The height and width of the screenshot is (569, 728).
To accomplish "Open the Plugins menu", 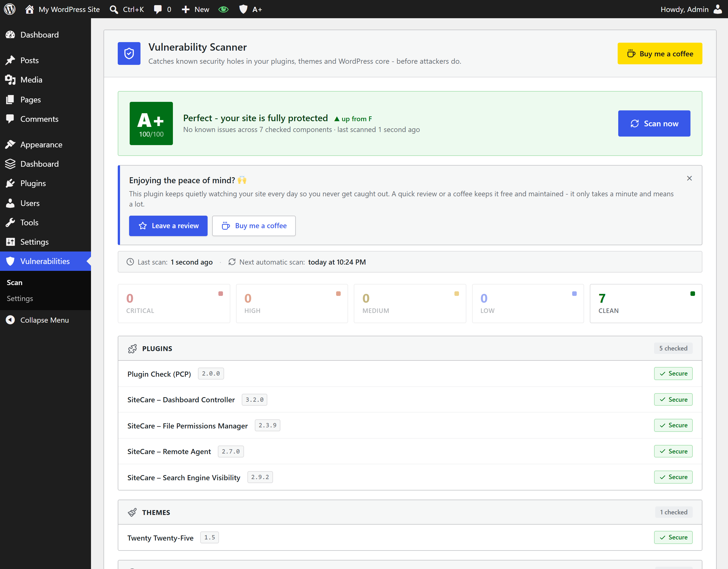I will click(45, 183).
